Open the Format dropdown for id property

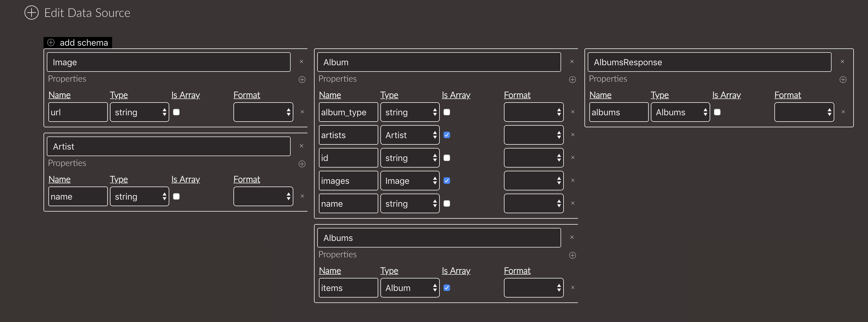pyautogui.click(x=534, y=158)
